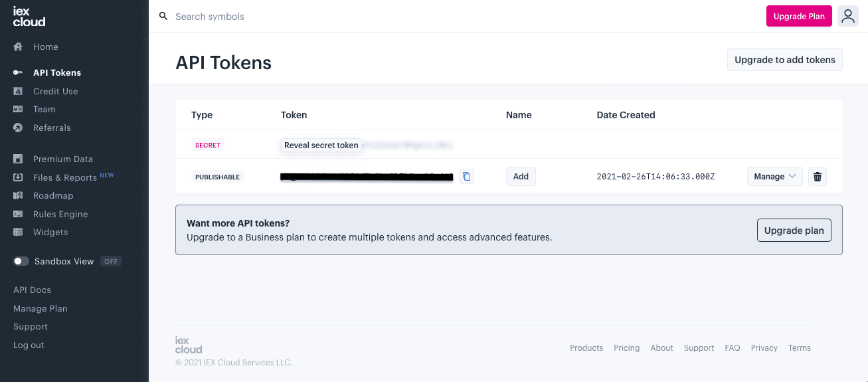Click the pink Upgrade Plan button
Image resolution: width=868 pixels, height=382 pixels.
[x=798, y=17]
